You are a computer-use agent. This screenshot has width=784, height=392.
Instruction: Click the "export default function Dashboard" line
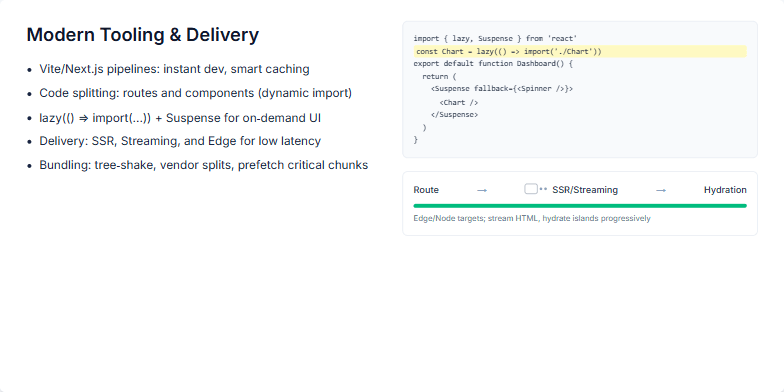[x=493, y=64]
